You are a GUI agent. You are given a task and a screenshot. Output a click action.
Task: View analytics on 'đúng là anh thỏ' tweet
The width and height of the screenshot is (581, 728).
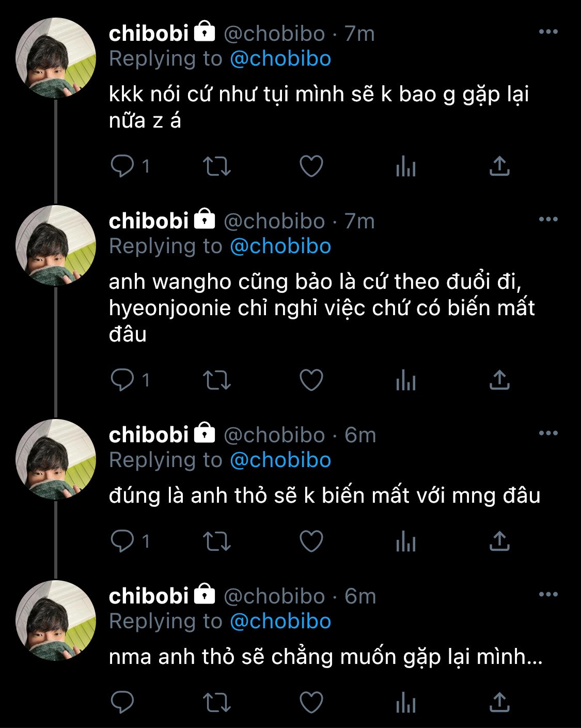pos(406,541)
